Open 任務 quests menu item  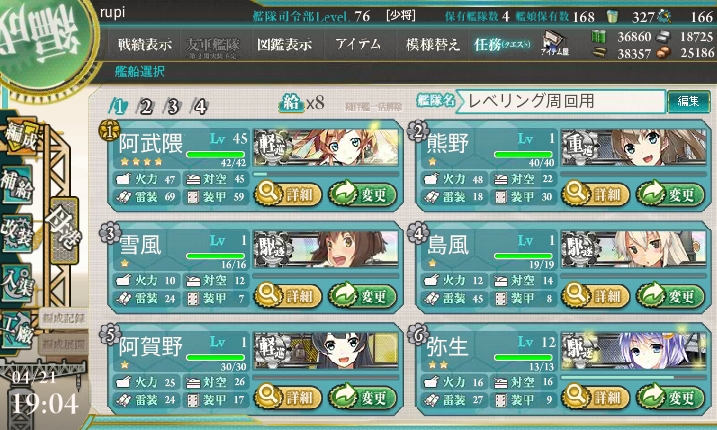[x=503, y=44]
